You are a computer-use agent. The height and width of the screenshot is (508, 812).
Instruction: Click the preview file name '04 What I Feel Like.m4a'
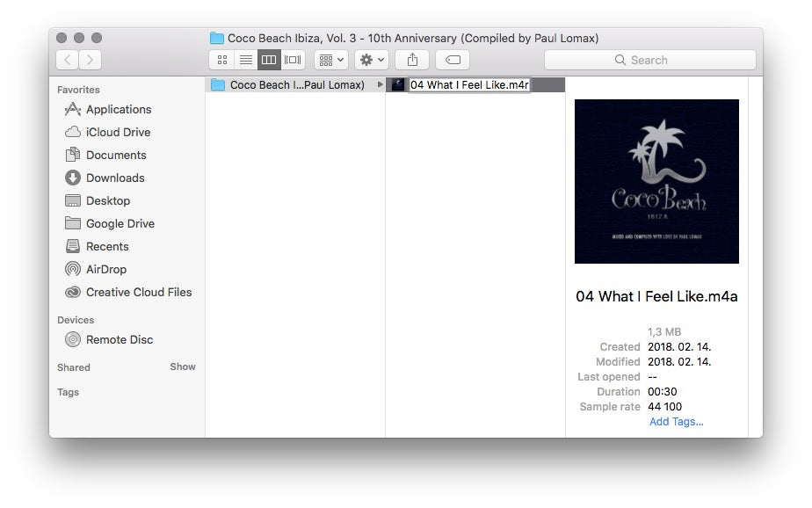pyautogui.click(x=656, y=296)
